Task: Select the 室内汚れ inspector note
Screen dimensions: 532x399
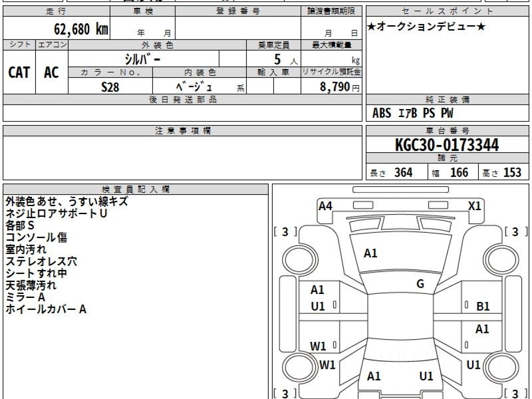Action: click(26, 249)
